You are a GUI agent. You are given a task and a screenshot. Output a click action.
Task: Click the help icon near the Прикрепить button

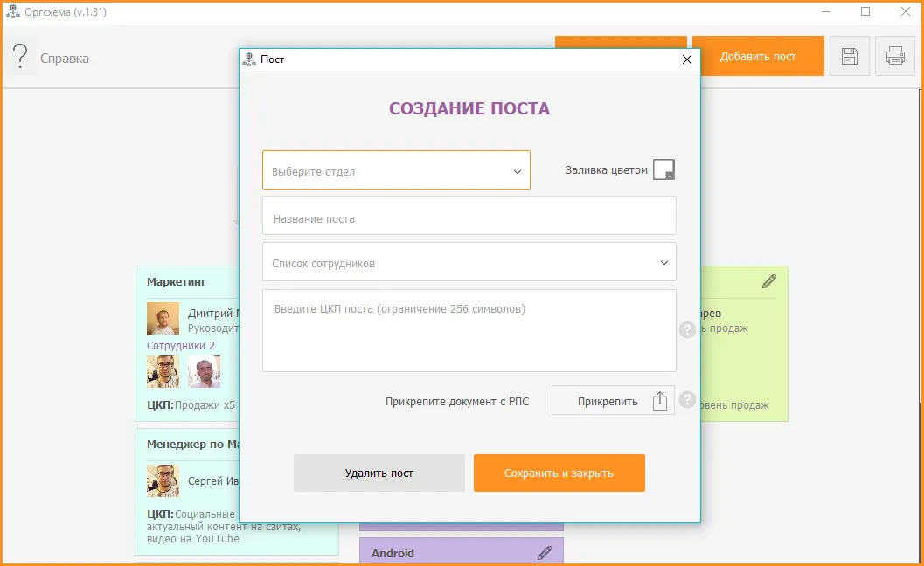click(687, 400)
